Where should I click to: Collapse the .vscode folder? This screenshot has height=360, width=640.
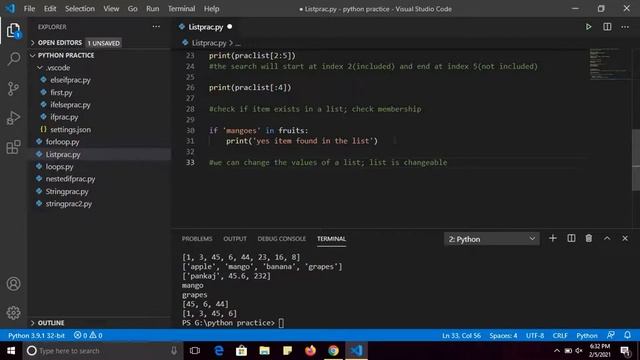pyautogui.click(x=99, y=68)
